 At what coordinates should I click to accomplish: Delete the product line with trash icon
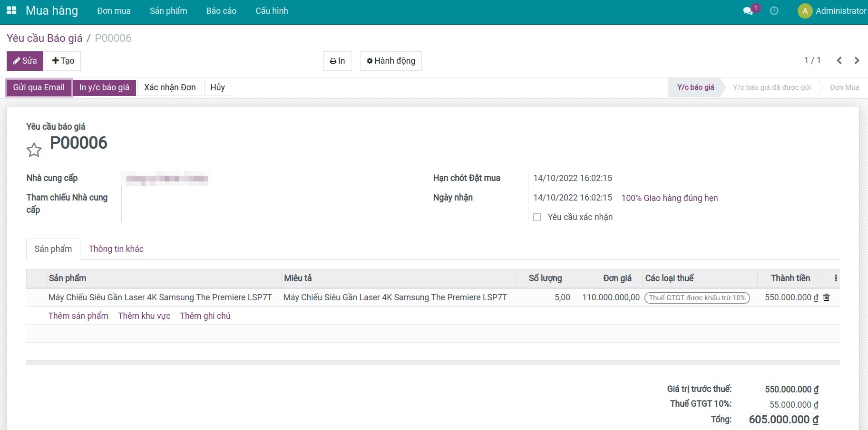point(827,297)
